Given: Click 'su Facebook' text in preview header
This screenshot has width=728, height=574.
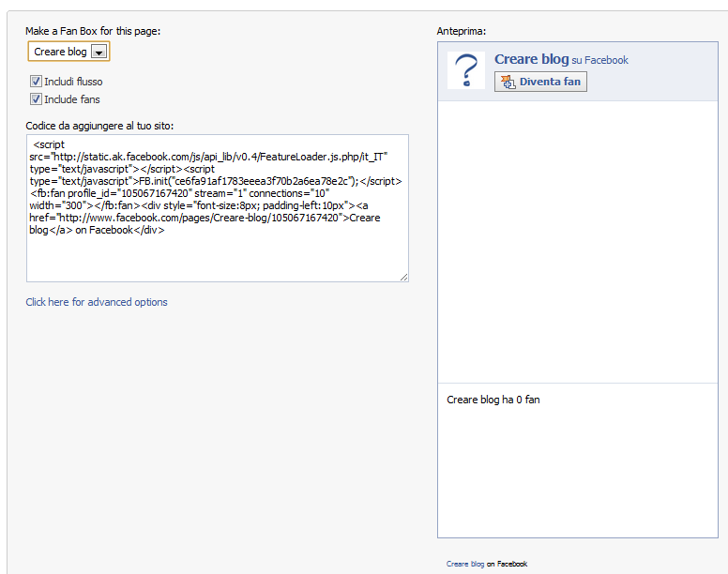Looking at the screenshot, I should click(599, 60).
